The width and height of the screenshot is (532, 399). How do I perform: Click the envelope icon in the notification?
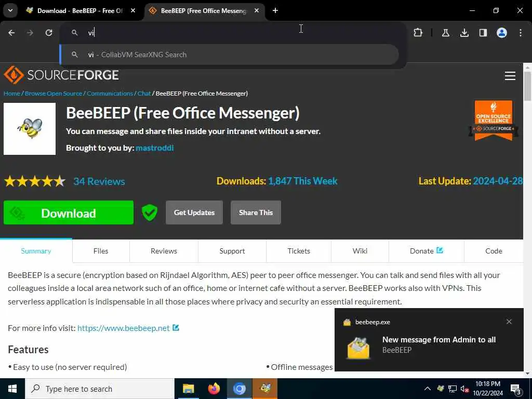(358, 348)
